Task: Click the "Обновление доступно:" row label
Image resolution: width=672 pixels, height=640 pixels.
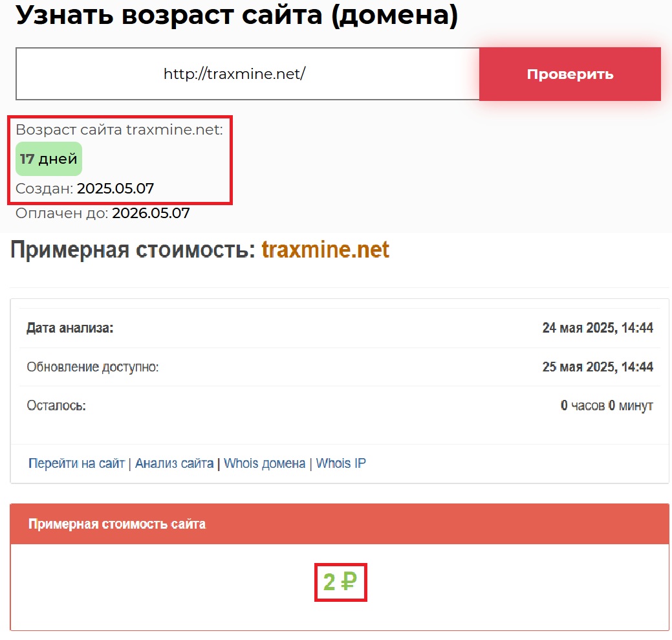Action: pos(92,367)
